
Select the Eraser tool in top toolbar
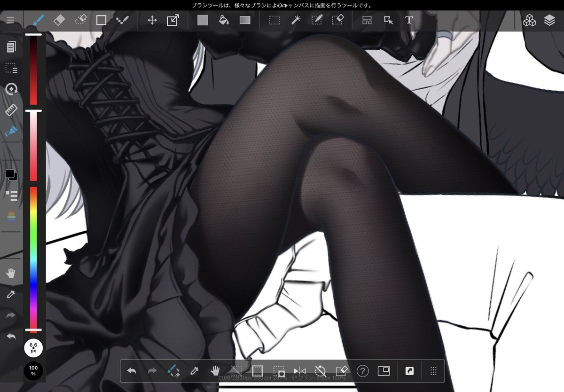point(59,20)
